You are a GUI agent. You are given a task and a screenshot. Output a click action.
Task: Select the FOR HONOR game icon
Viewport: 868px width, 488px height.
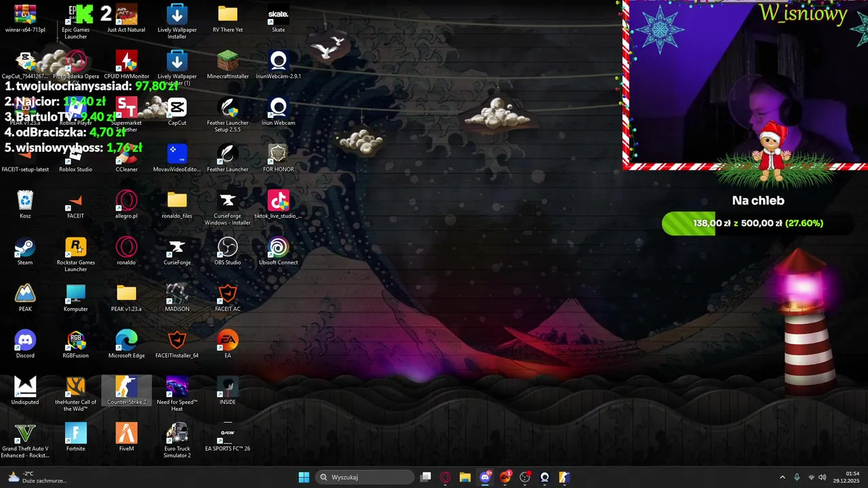point(278,159)
